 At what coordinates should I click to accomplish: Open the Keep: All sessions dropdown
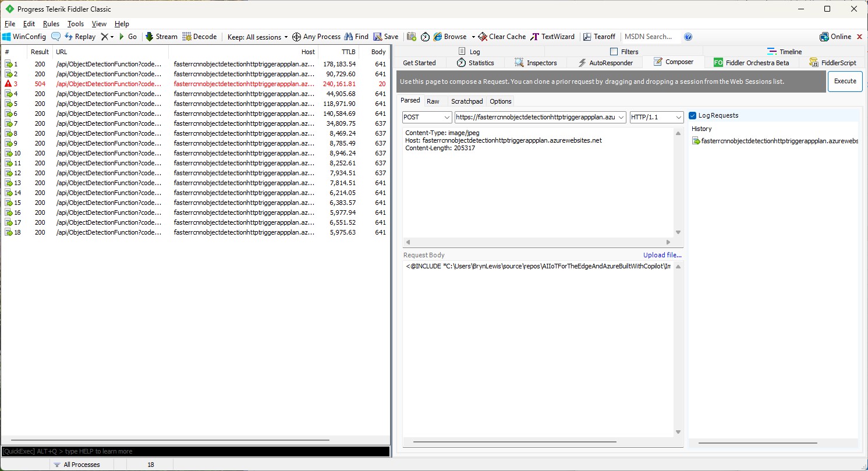pyautogui.click(x=257, y=37)
